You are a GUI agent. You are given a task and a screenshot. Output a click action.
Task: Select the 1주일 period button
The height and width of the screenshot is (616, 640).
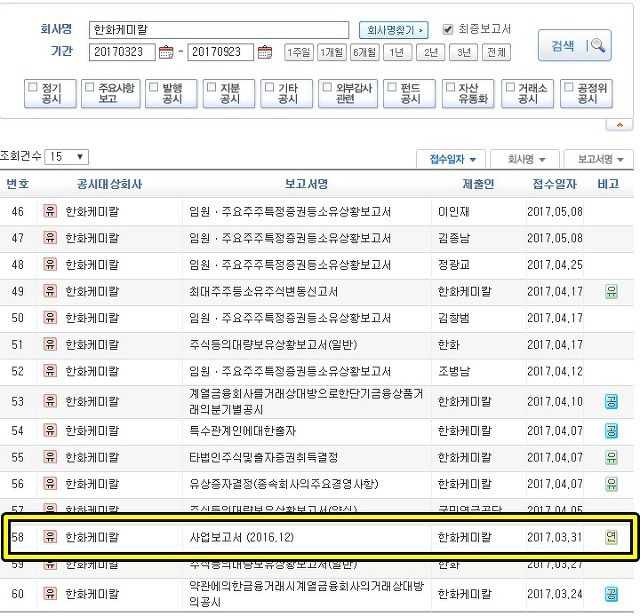click(299, 53)
